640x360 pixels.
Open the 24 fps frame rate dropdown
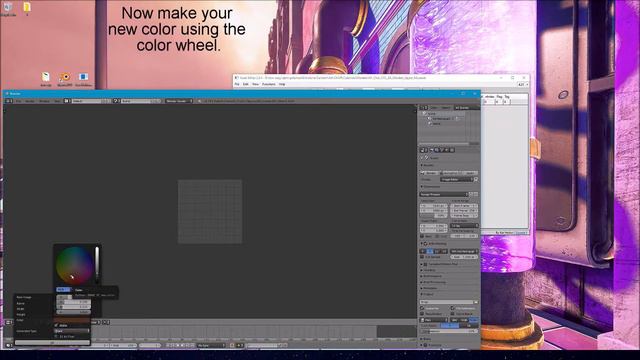click(464, 225)
